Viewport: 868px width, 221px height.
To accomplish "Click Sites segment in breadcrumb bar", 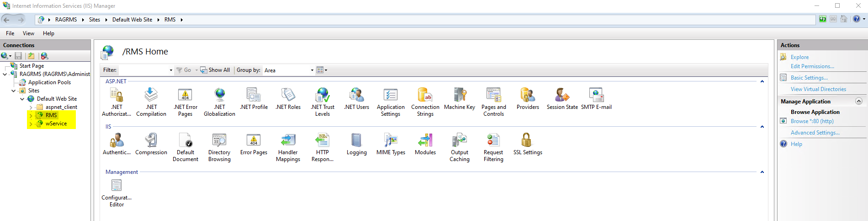I will click(95, 20).
